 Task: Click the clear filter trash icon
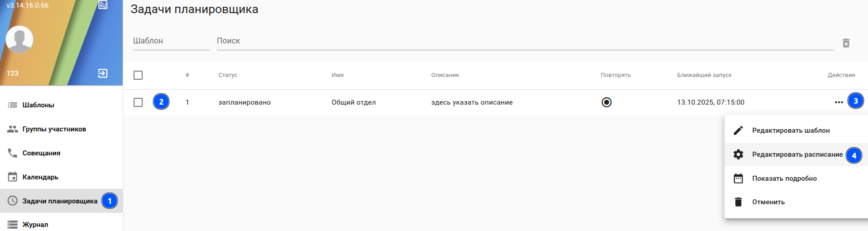(x=846, y=43)
